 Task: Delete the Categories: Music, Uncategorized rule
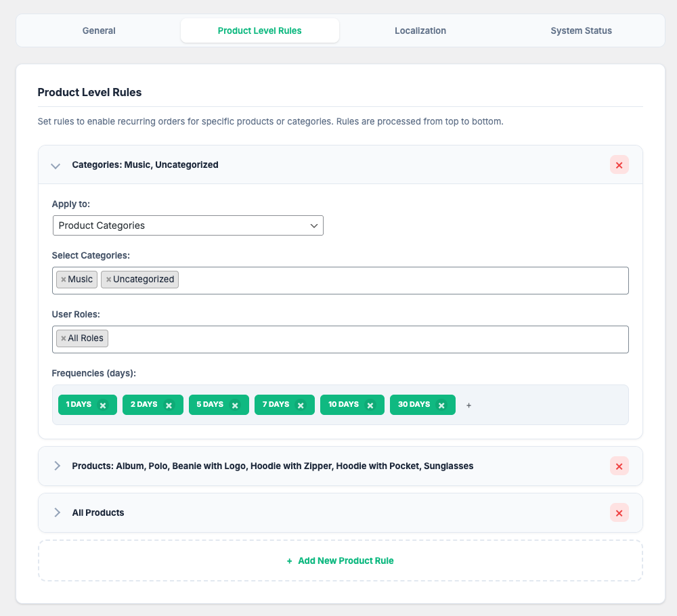click(619, 164)
